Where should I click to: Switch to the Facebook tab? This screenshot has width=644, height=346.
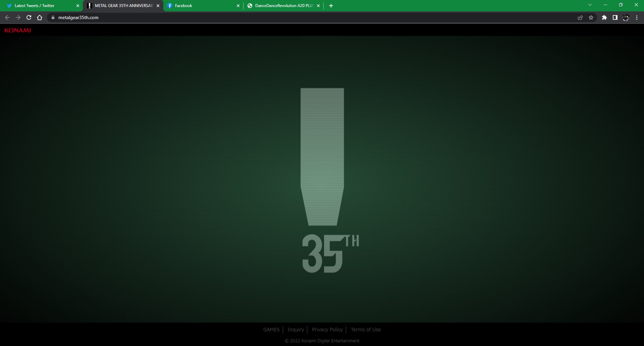pyautogui.click(x=198, y=6)
